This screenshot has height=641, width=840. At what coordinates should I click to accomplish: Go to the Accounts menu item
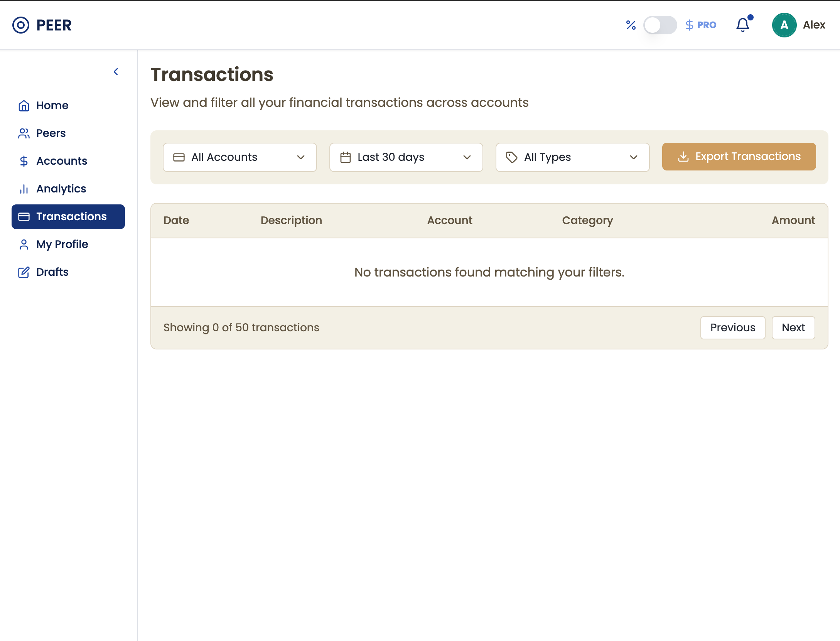(62, 161)
